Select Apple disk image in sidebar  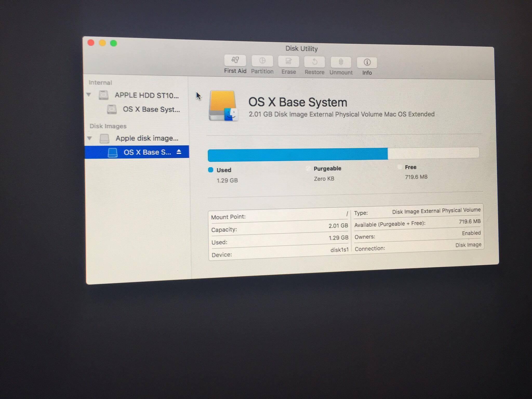147,138
